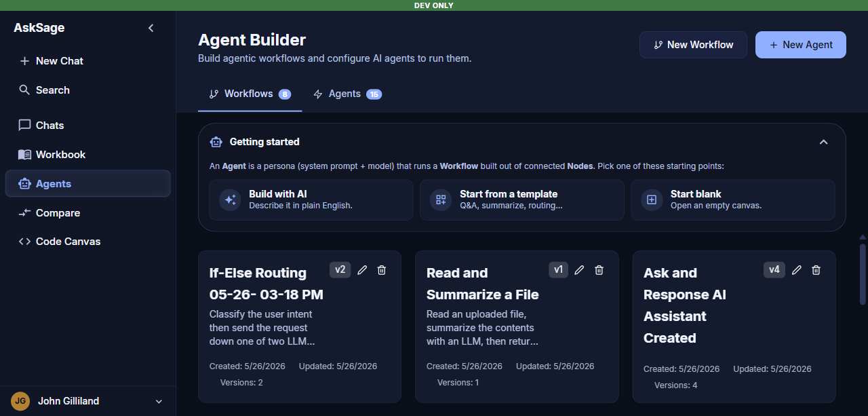
Task: Expand the John Gilliland account menu
Action: tap(159, 401)
